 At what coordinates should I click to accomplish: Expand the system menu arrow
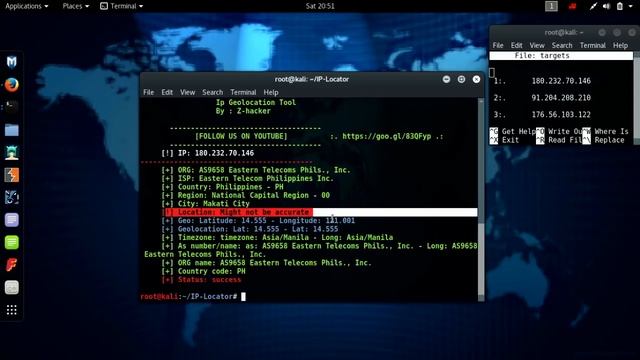(x=631, y=6)
